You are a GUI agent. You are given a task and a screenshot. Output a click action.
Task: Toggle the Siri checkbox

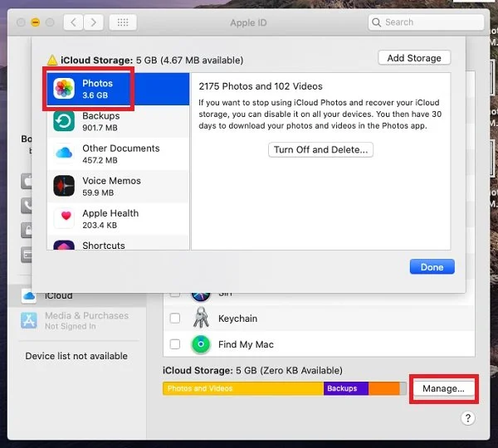click(x=175, y=295)
